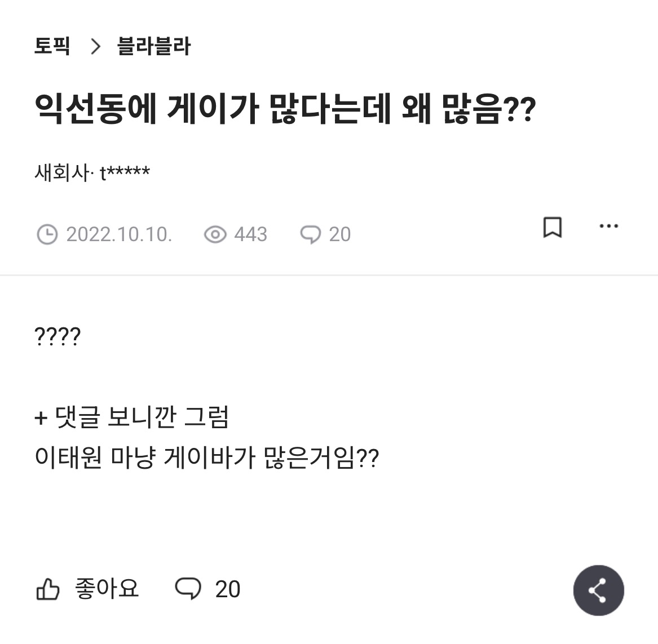Viewport: 658px width, 644px height.
Task: Click the body line mentioning 이태원 게이바
Action: (x=206, y=458)
